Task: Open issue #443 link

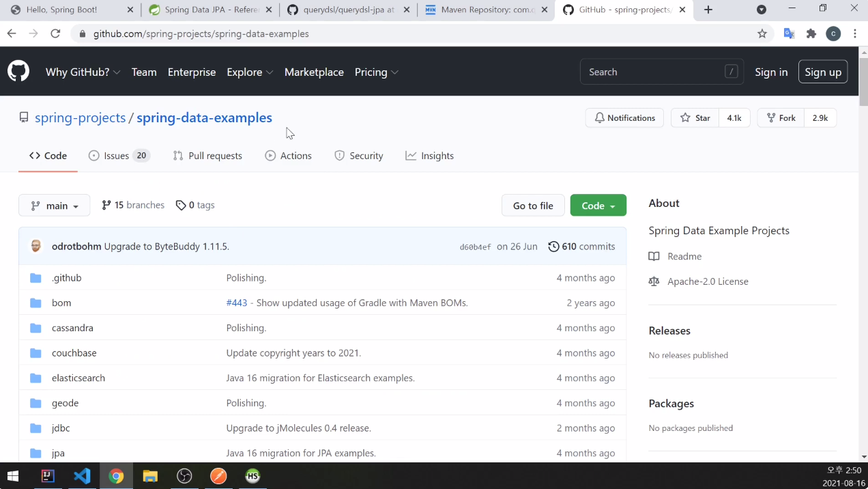Action: pyautogui.click(x=237, y=303)
